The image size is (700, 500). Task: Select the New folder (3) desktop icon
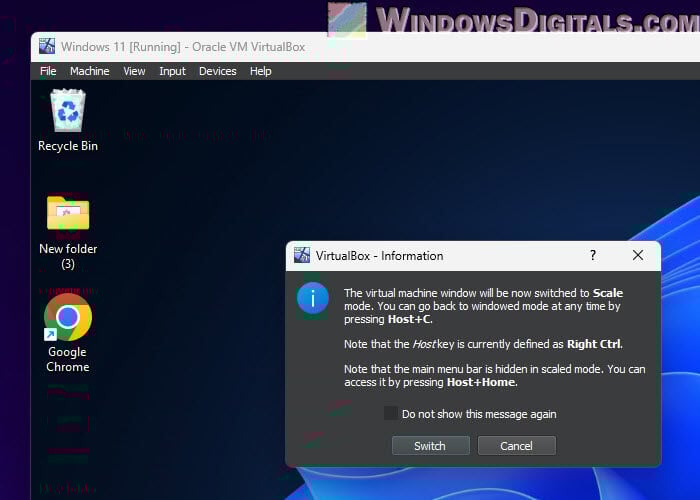tap(68, 212)
